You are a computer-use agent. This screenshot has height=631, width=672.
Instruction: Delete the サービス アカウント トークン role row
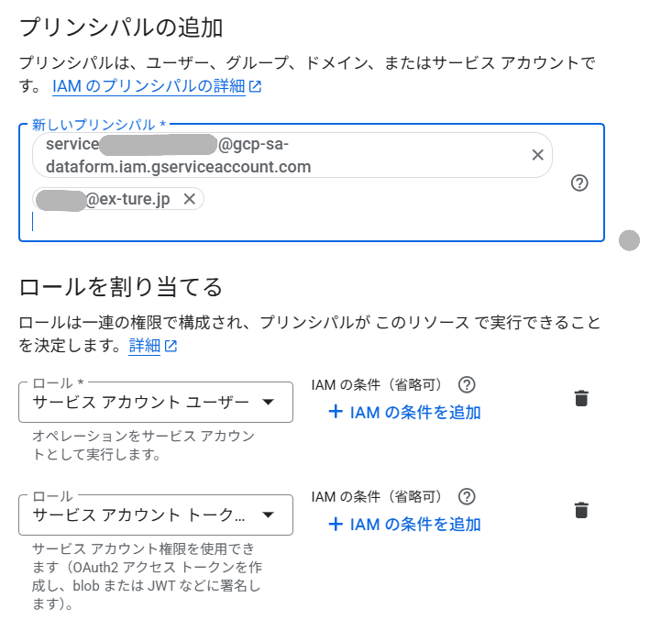(581, 510)
